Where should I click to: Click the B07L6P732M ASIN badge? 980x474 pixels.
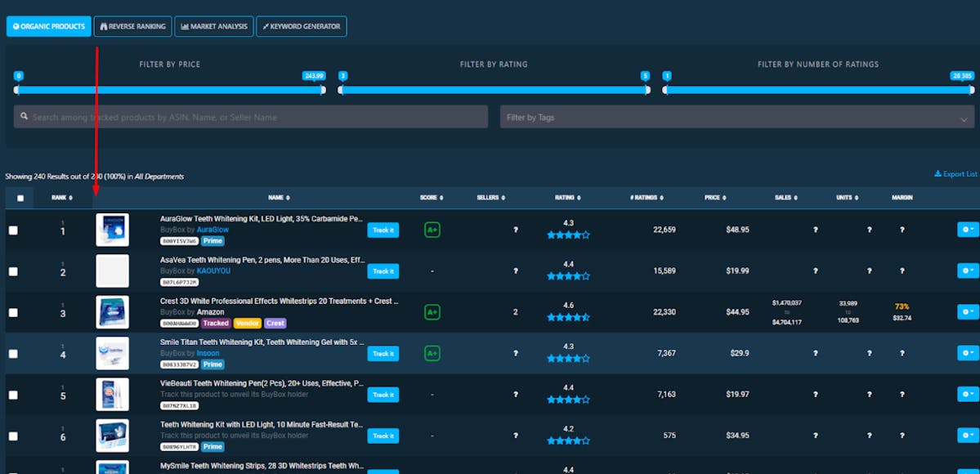(x=179, y=282)
